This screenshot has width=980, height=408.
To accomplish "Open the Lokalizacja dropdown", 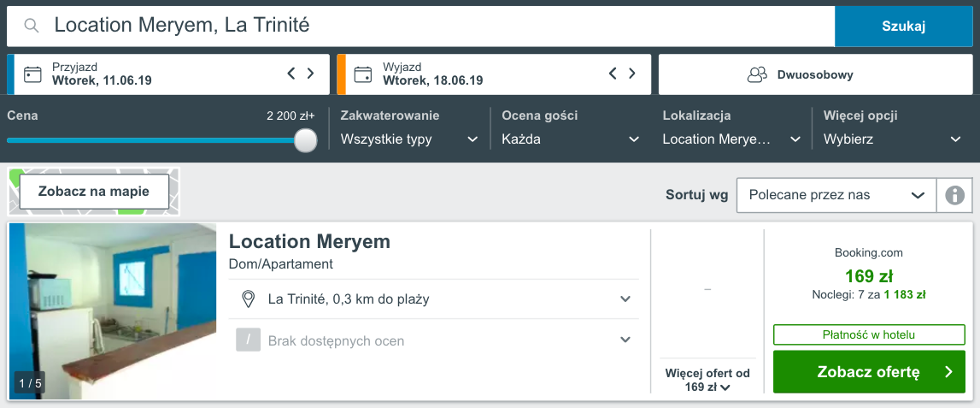I will click(732, 139).
